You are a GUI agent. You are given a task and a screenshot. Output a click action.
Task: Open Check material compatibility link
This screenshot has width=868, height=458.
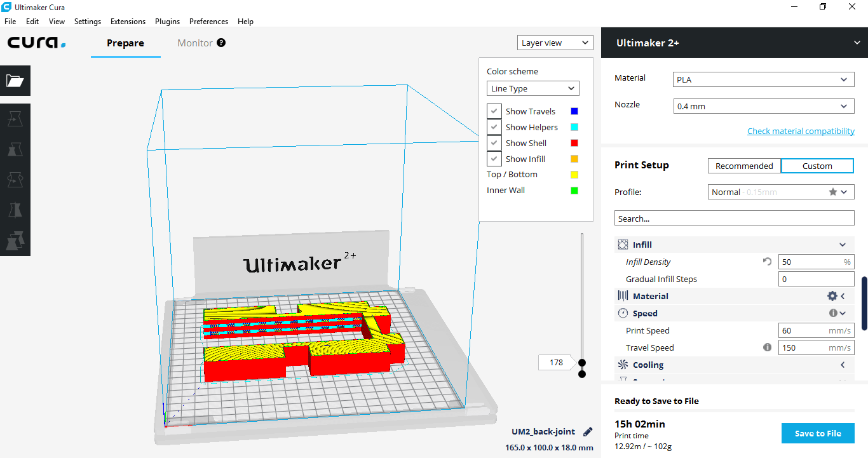point(801,131)
